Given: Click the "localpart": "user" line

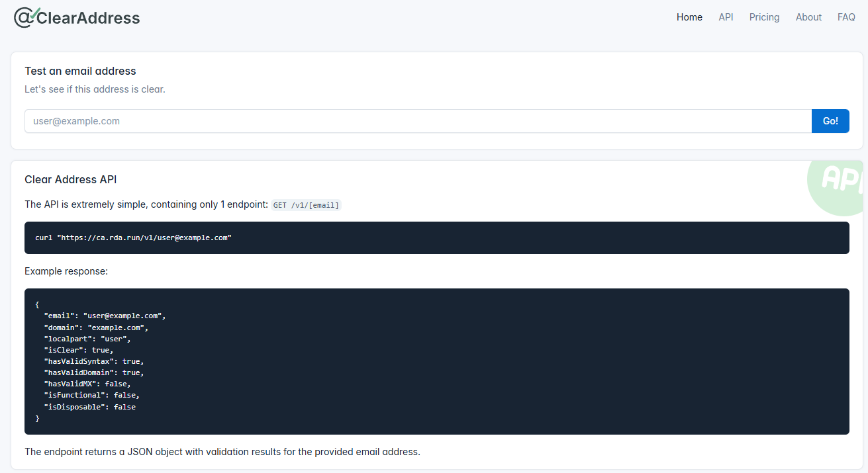Looking at the screenshot, I should click(87, 339).
